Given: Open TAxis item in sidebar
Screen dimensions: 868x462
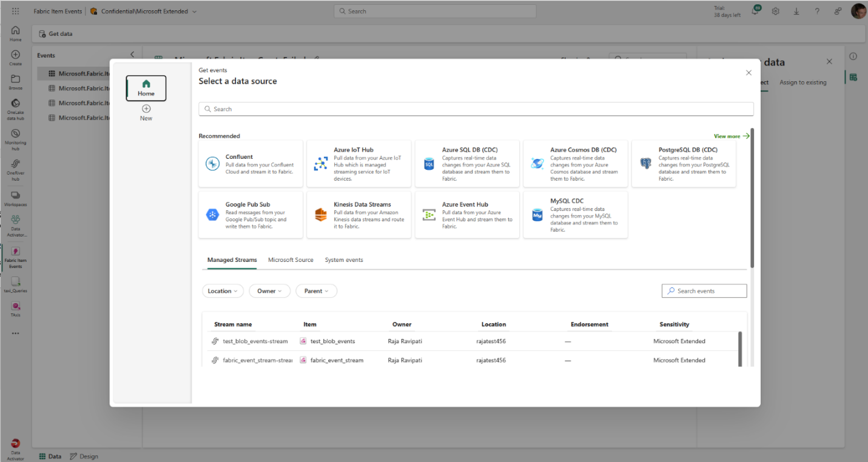Looking at the screenshot, I should coord(15,310).
